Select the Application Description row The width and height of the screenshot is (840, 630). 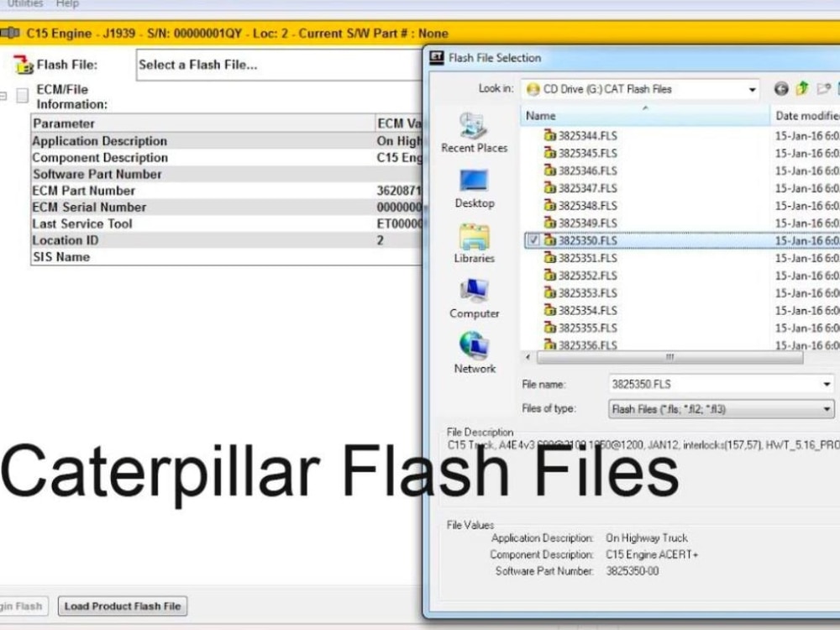pyautogui.click(x=227, y=141)
